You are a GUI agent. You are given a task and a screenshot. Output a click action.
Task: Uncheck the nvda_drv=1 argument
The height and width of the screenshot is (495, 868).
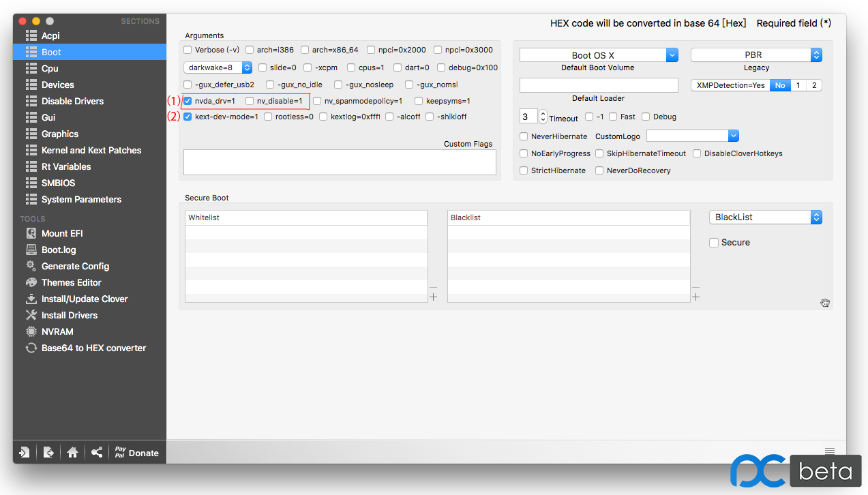[x=188, y=101]
